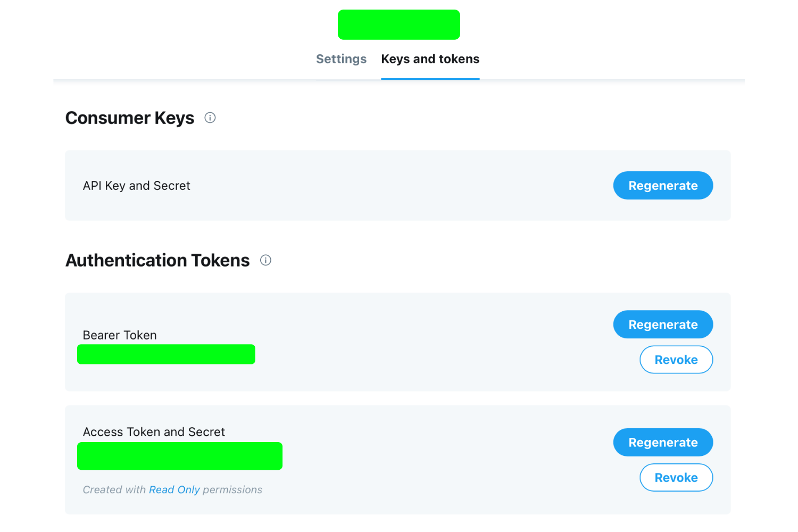
Task: Open the Read Only permissions link
Action: [174, 490]
